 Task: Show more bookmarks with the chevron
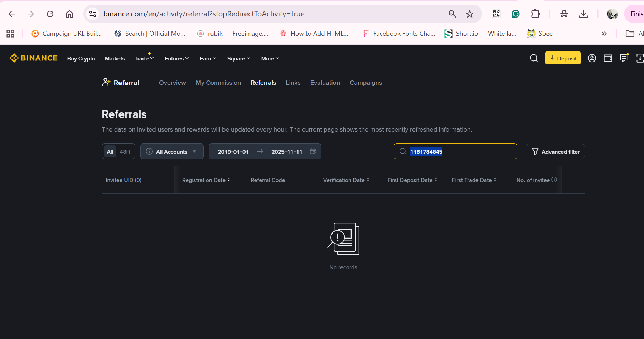[604, 34]
